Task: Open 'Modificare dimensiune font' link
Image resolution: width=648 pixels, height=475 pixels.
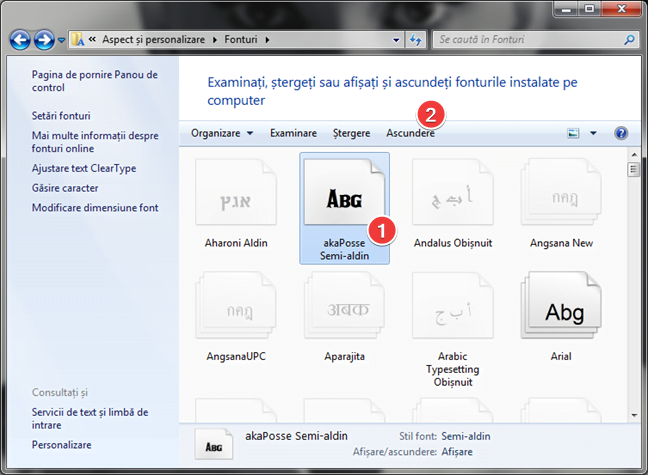Action: 95,208
